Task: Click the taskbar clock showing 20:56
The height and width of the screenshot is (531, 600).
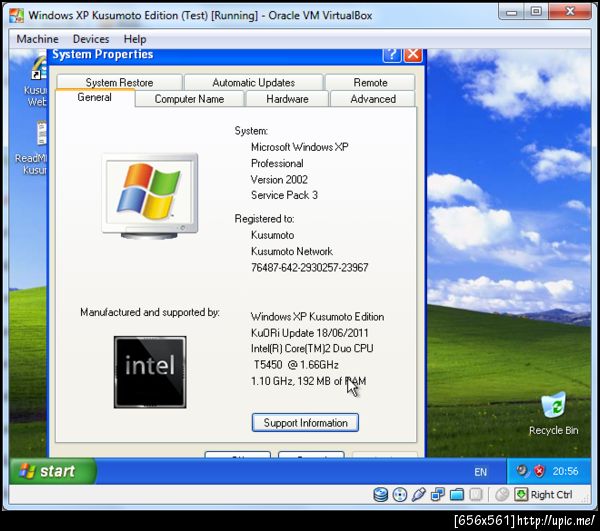Action: (565, 471)
